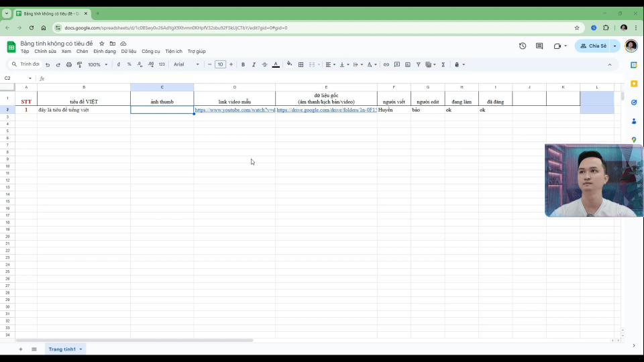Open the Trang tính1 sheet tab arrow
The height and width of the screenshot is (362, 644).
pyautogui.click(x=81, y=349)
